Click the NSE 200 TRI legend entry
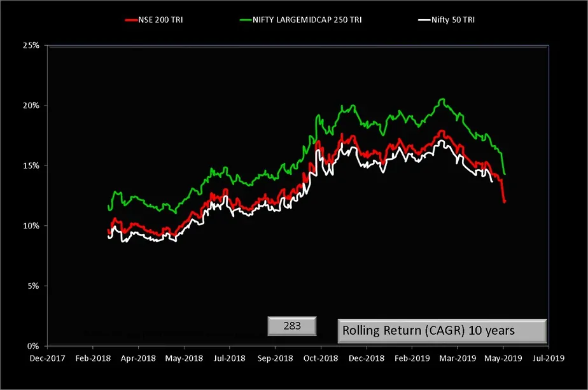 tap(154, 20)
